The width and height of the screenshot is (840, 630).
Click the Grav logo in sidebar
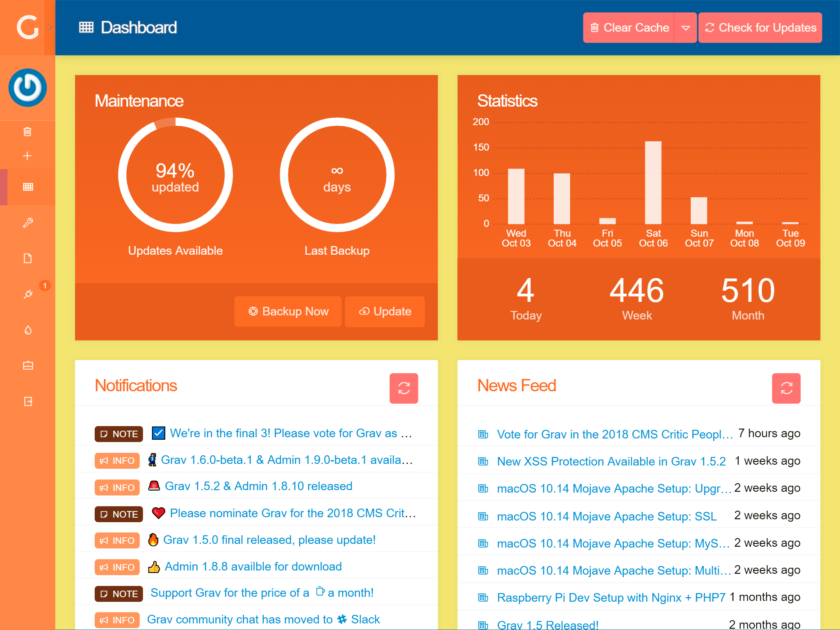[27, 27]
